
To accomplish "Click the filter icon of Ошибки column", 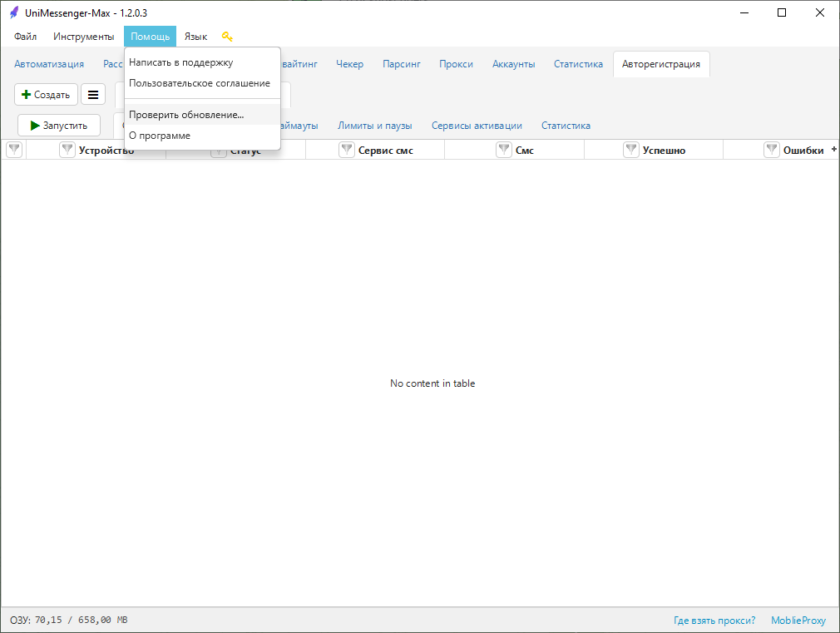I will click(772, 150).
